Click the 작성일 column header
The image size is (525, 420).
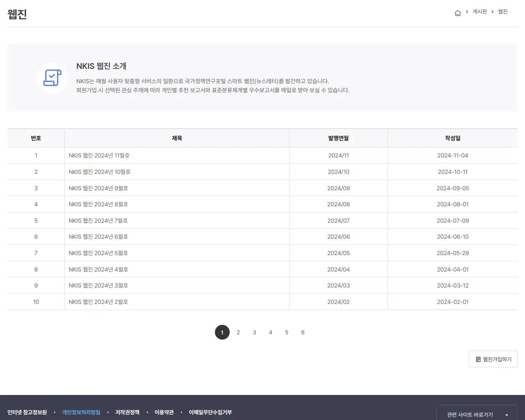tap(453, 138)
